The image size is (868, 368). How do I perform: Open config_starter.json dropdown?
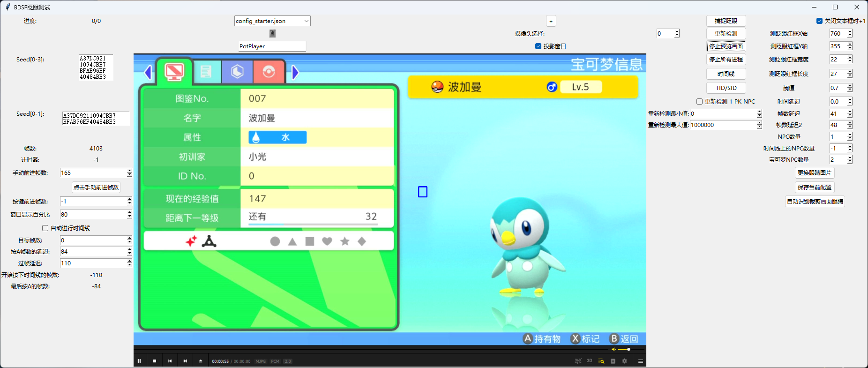(x=306, y=21)
